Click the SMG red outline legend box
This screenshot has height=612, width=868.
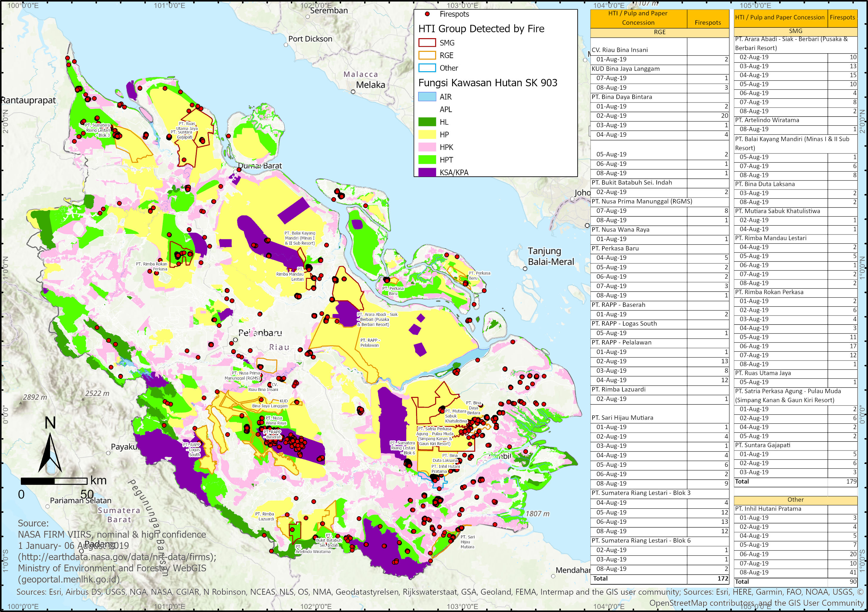427,43
